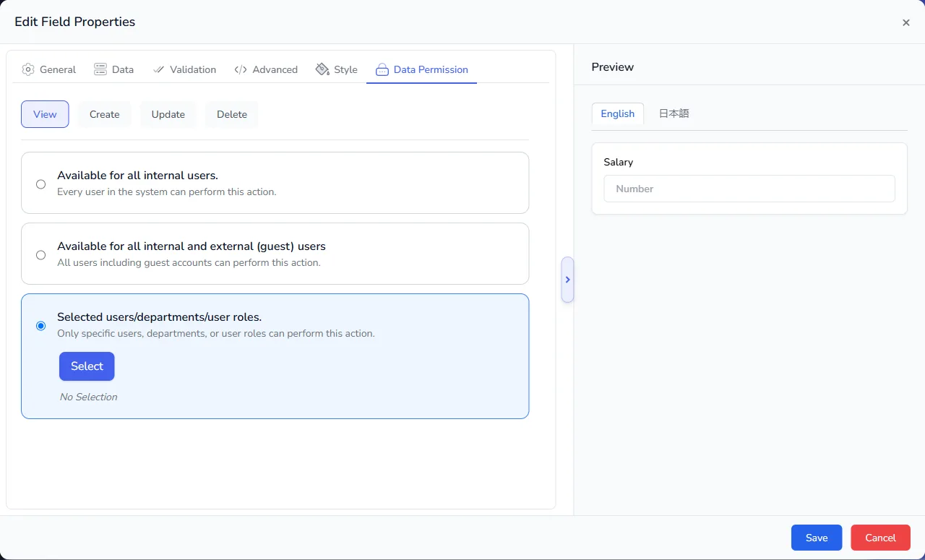
Task: Switch preview to the 日本語 tab
Action: (x=674, y=113)
